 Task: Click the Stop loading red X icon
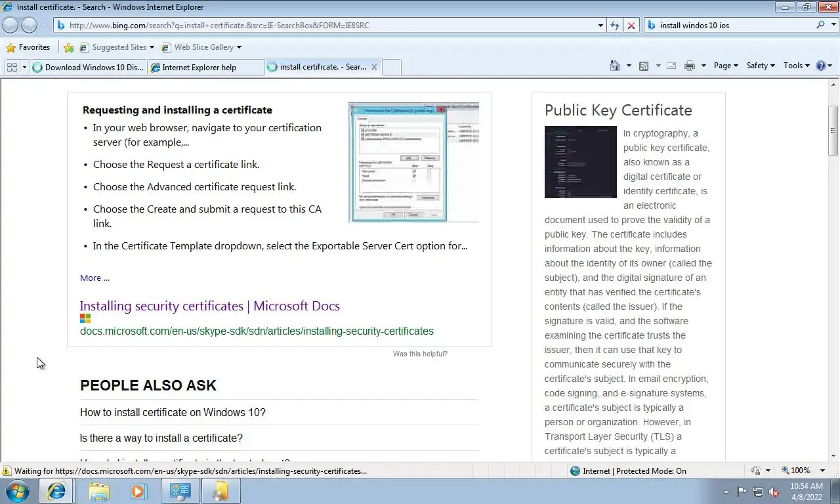(631, 26)
